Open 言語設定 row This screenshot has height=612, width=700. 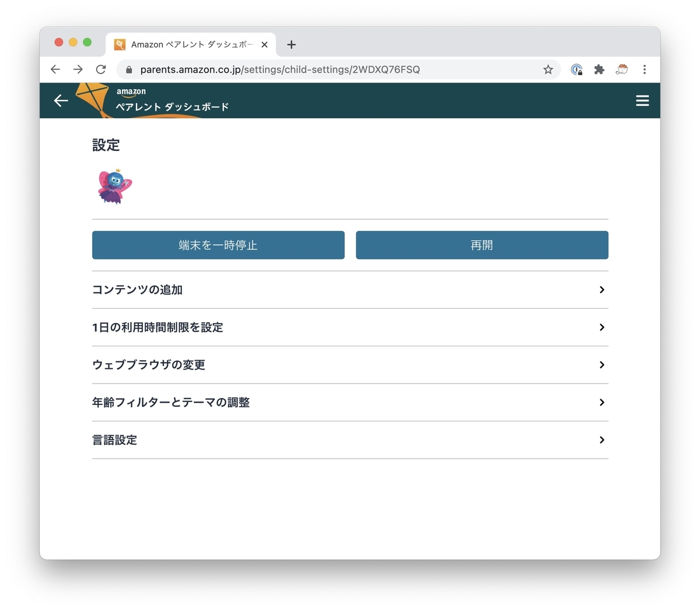pos(350,440)
